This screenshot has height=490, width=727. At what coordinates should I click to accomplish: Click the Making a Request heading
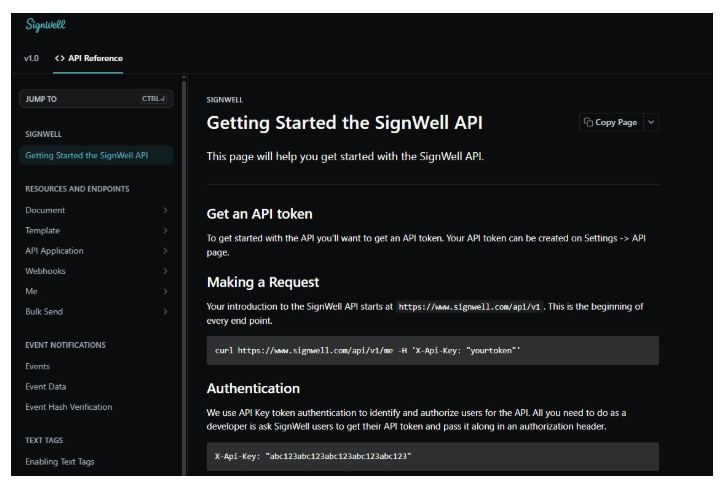(x=263, y=282)
